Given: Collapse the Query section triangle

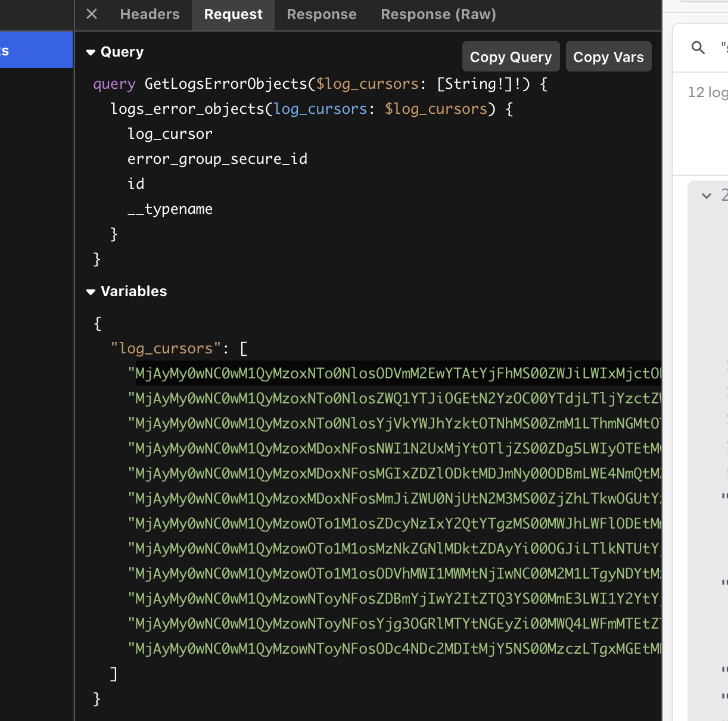Looking at the screenshot, I should point(91,52).
